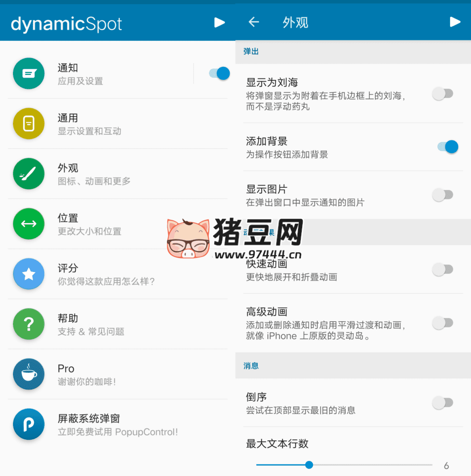
Task: Tap the green brush 外观 icon
Action: tap(29, 174)
